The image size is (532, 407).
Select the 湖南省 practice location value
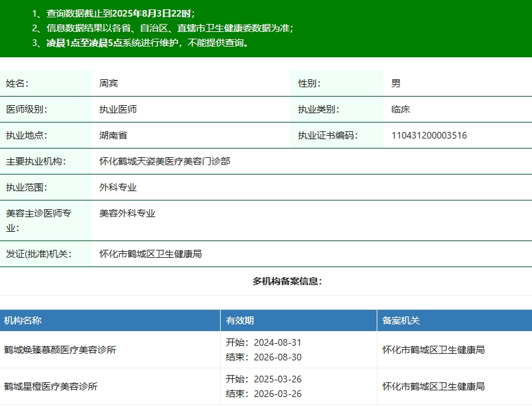tap(113, 135)
